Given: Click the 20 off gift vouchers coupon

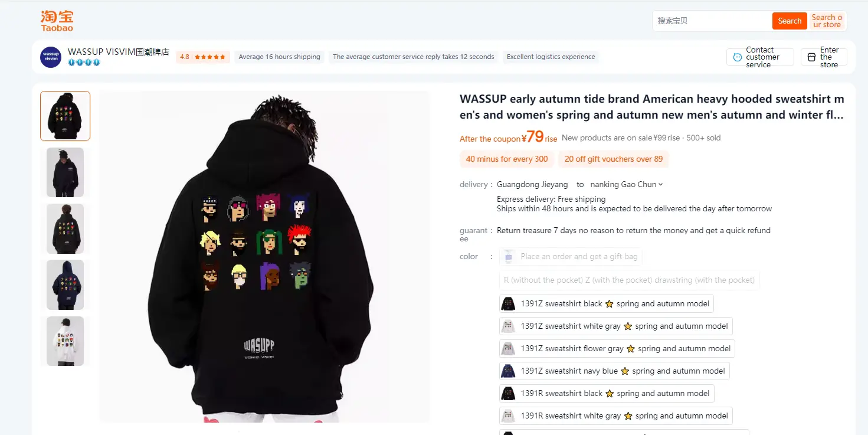Looking at the screenshot, I should tap(614, 159).
